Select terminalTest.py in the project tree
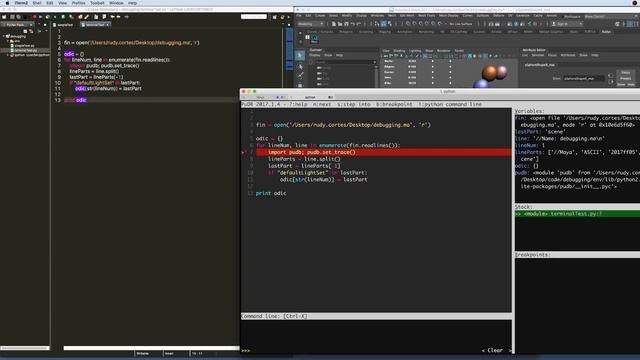640x360 pixels. (26, 50)
